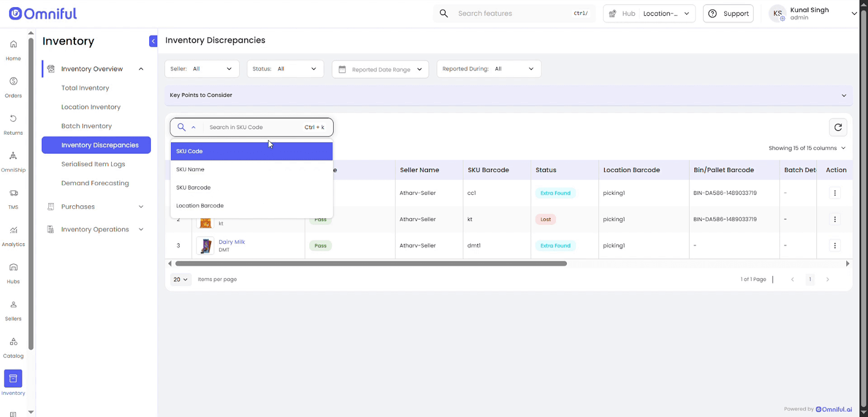
Task: Expand the Reported During dropdown
Action: (x=488, y=69)
